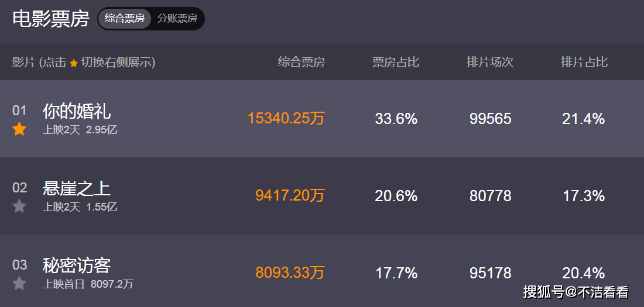Click the 综合票房 column header
The image size is (644, 307).
301,63
